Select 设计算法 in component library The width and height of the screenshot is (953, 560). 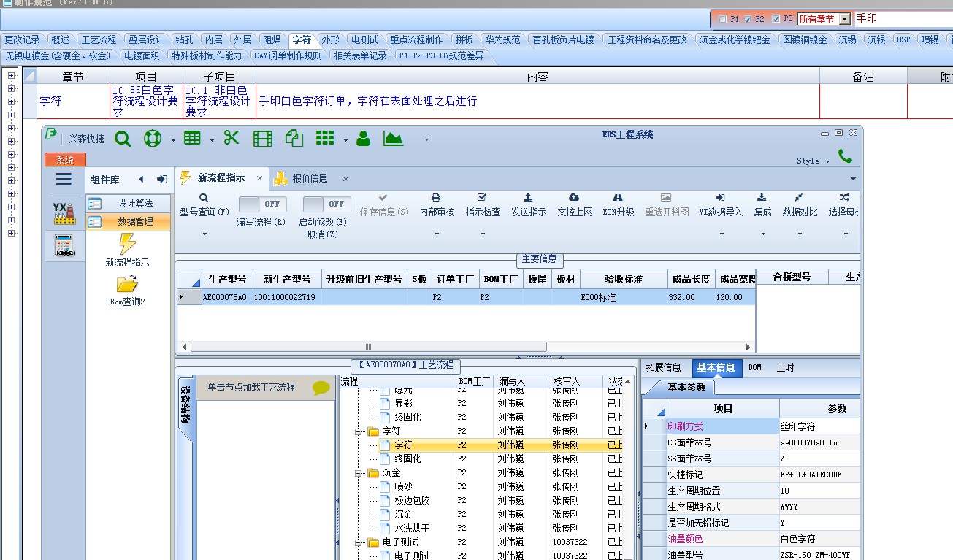click(129, 203)
